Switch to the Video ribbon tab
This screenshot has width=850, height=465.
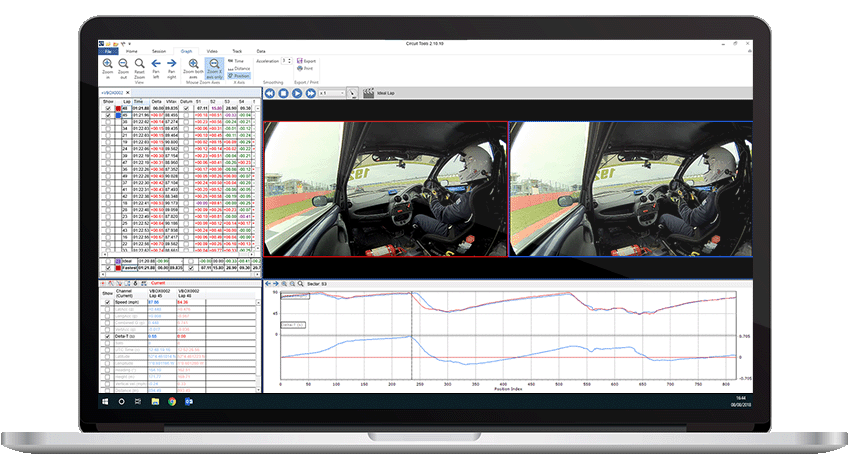(x=211, y=50)
